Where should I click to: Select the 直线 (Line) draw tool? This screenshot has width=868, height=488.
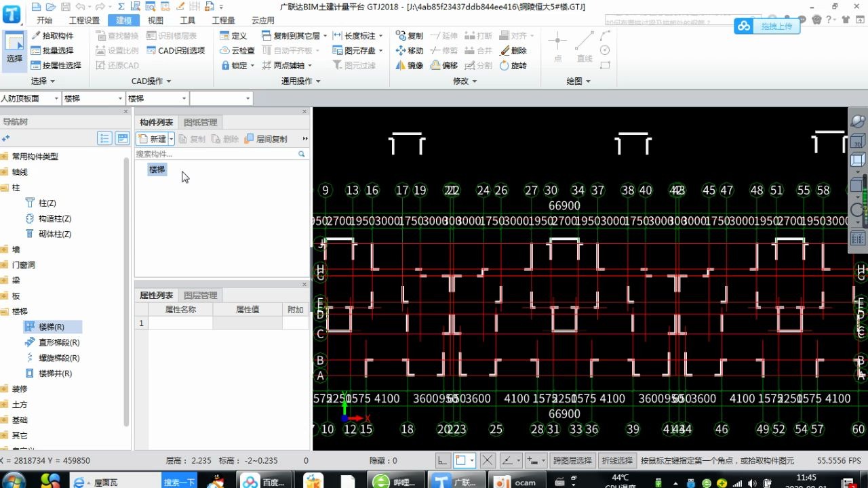(x=584, y=46)
